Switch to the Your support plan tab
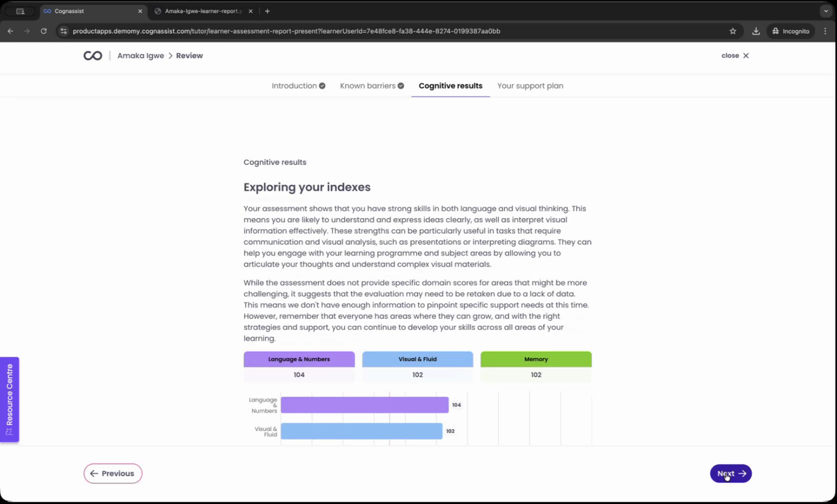The height and width of the screenshot is (504, 837). 530,85
